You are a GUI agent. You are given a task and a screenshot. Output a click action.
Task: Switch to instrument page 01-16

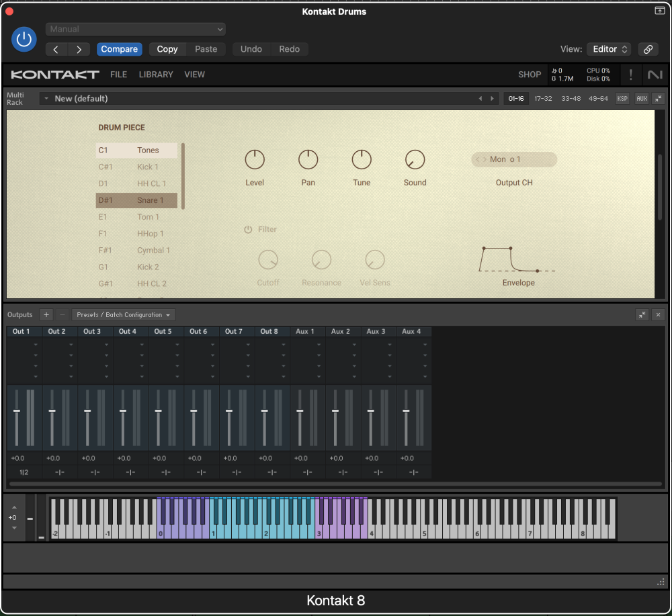[516, 99]
